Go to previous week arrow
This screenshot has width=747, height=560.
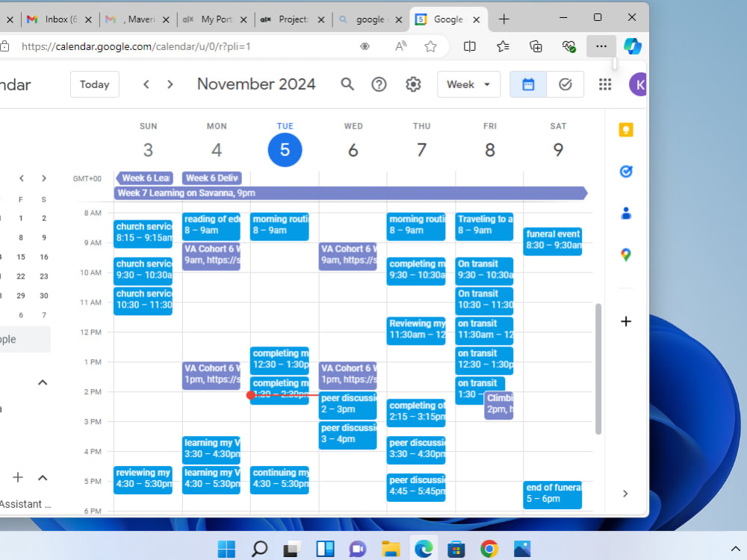[x=146, y=84]
